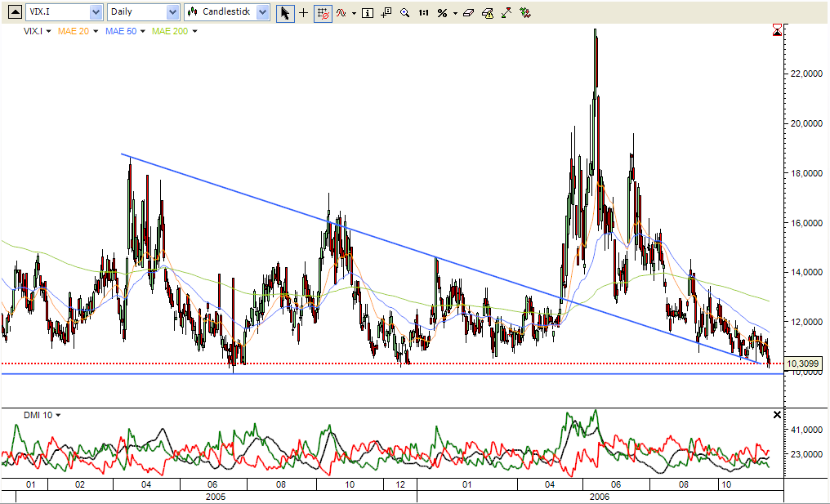The height and width of the screenshot is (504, 830).
Task: Select the zoom magnifier tool
Action: [x=404, y=12]
